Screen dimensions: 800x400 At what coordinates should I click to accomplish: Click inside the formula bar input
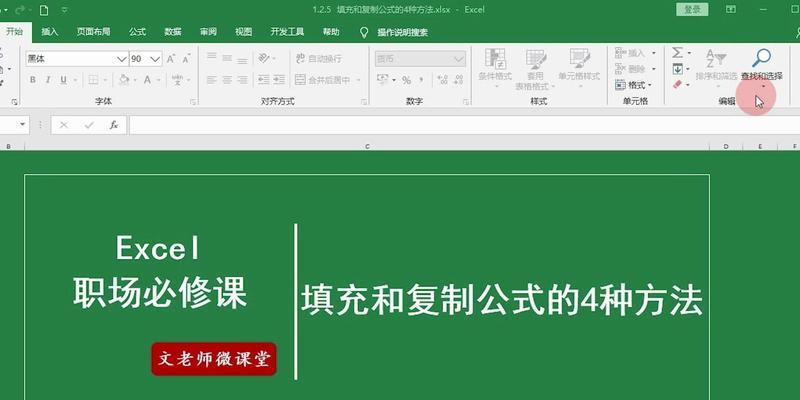pyautogui.click(x=464, y=125)
